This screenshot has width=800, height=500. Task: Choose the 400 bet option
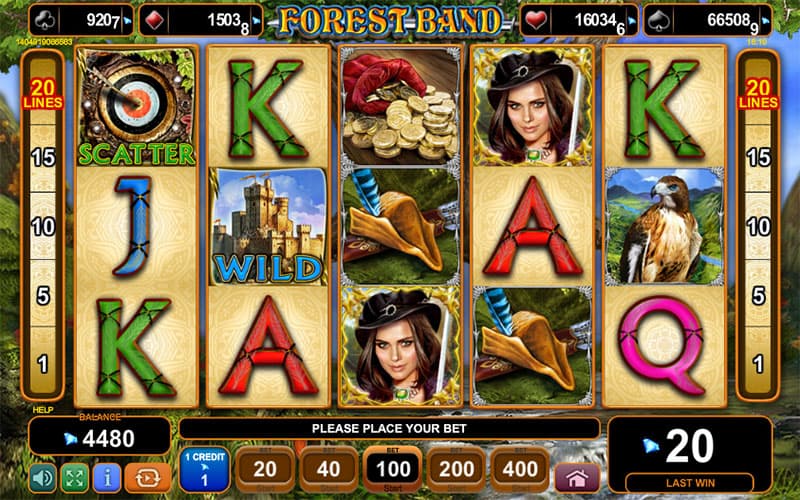(520, 469)
